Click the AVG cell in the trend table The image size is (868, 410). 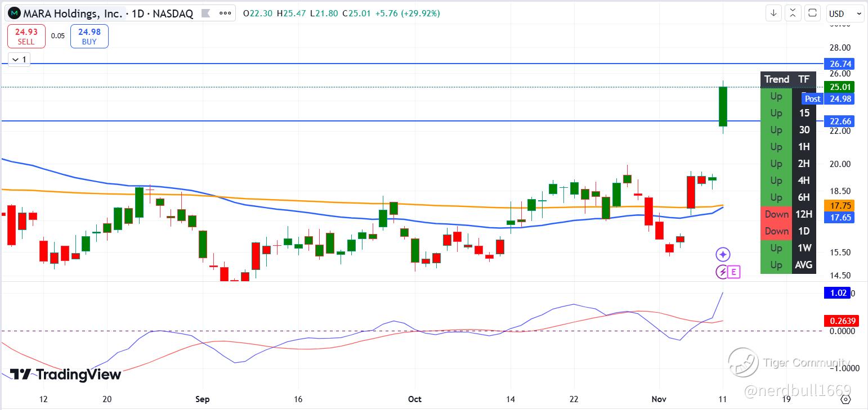tap(804, 265)
